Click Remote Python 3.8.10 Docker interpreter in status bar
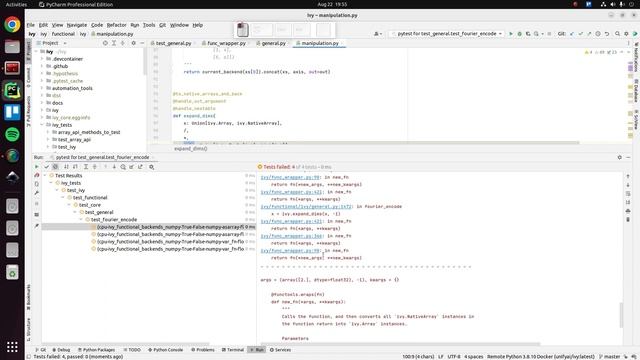The height and width of the screenshot is (360, 640). [x=541, y=357]
